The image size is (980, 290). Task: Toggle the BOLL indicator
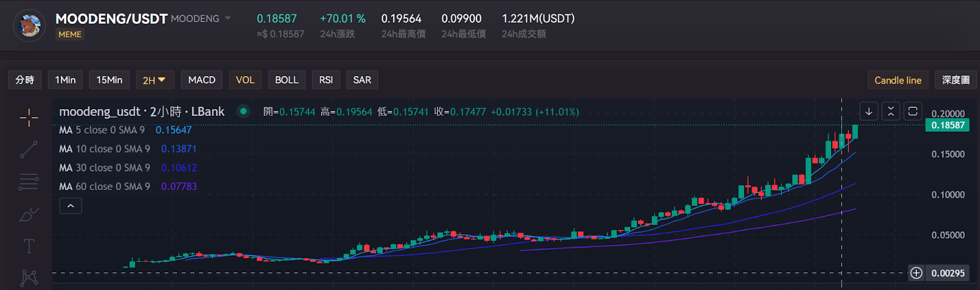click(287, 80)
